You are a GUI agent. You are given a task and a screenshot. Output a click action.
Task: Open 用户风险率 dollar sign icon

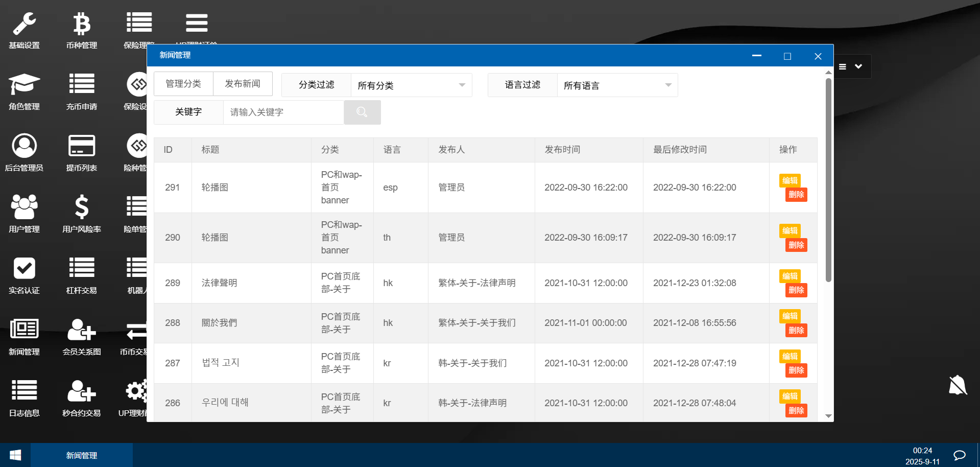tap(82, 207)
